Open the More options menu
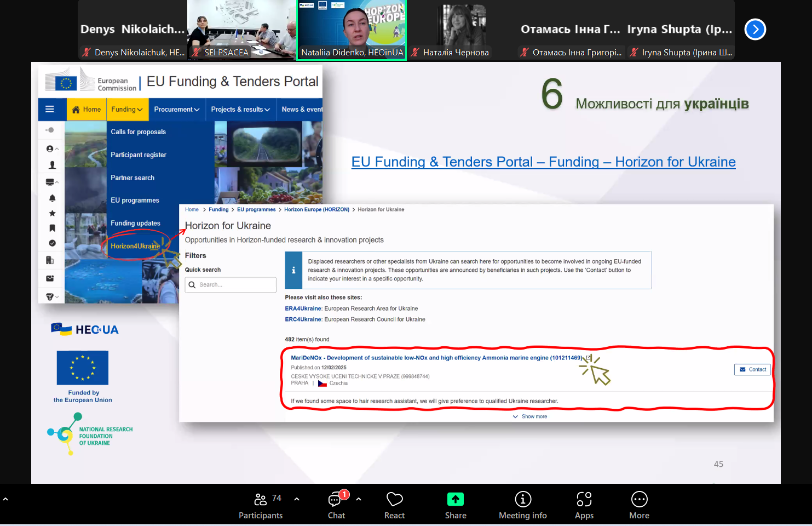812x526 pixels. coord(639,506)
